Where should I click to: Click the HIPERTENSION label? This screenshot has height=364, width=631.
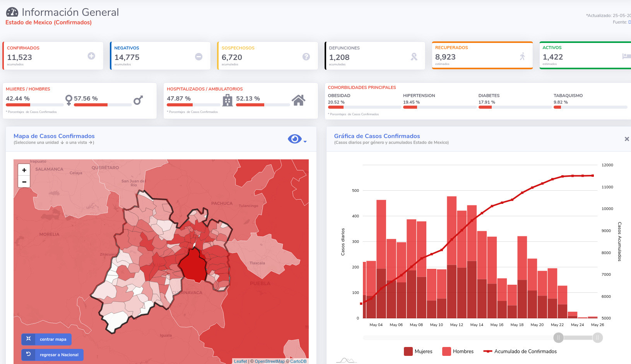(419, 96)
